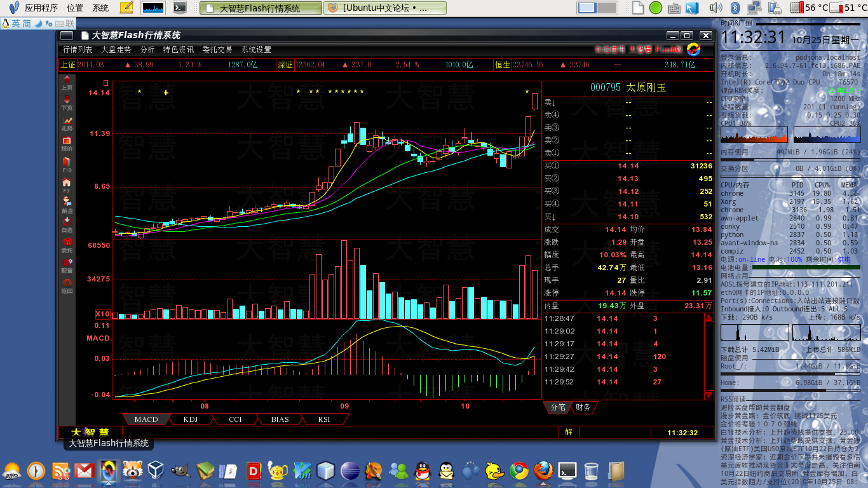The width and height of the screenshot is (868, 488).
Task: Click the F9 home icon
Action: click(x=67, y=186)
